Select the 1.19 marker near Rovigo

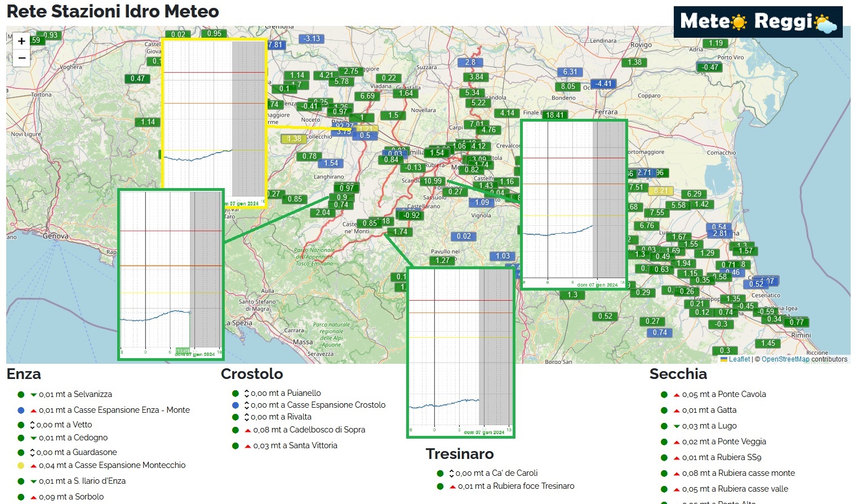tap(715, 43)
